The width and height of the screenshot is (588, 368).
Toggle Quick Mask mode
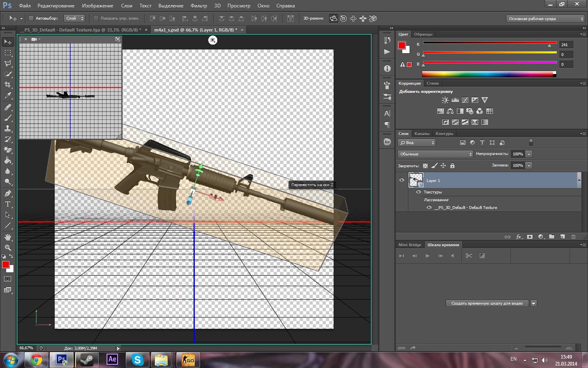[x=8, y=279]
